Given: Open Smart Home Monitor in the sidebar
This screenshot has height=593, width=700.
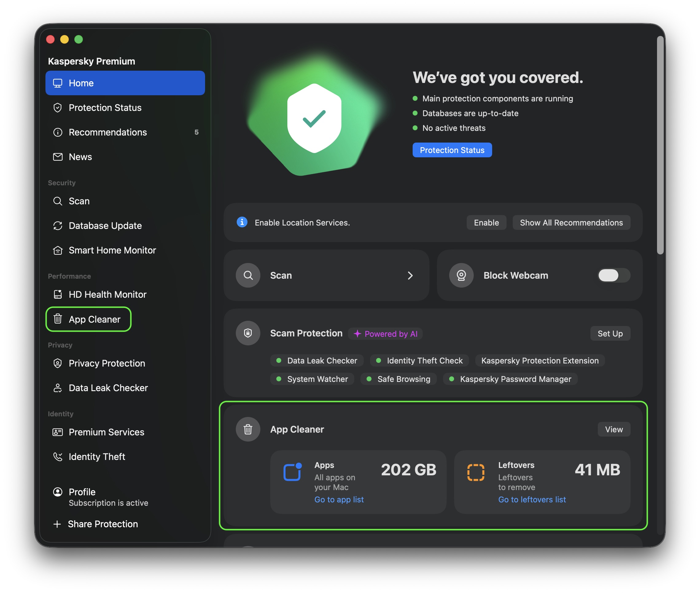Looking at the screenshot, I should pyautogui.click(x=125, y=250).
